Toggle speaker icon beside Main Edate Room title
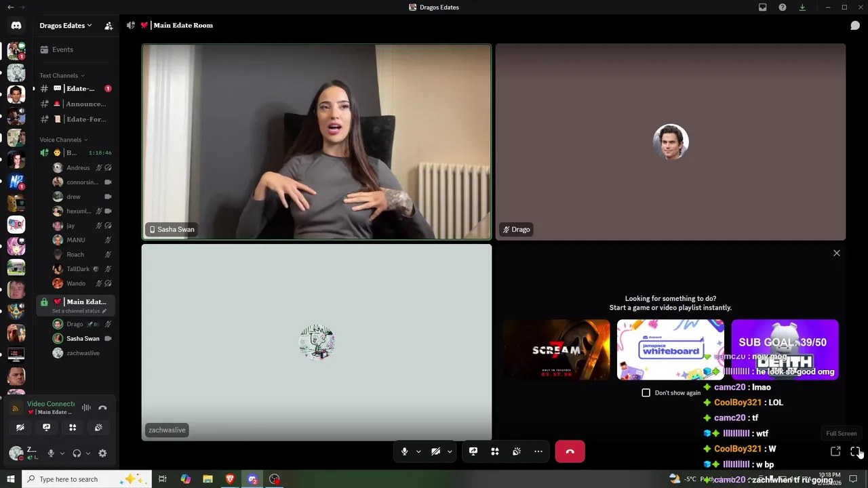868x488 pixels. pos(130,26)
